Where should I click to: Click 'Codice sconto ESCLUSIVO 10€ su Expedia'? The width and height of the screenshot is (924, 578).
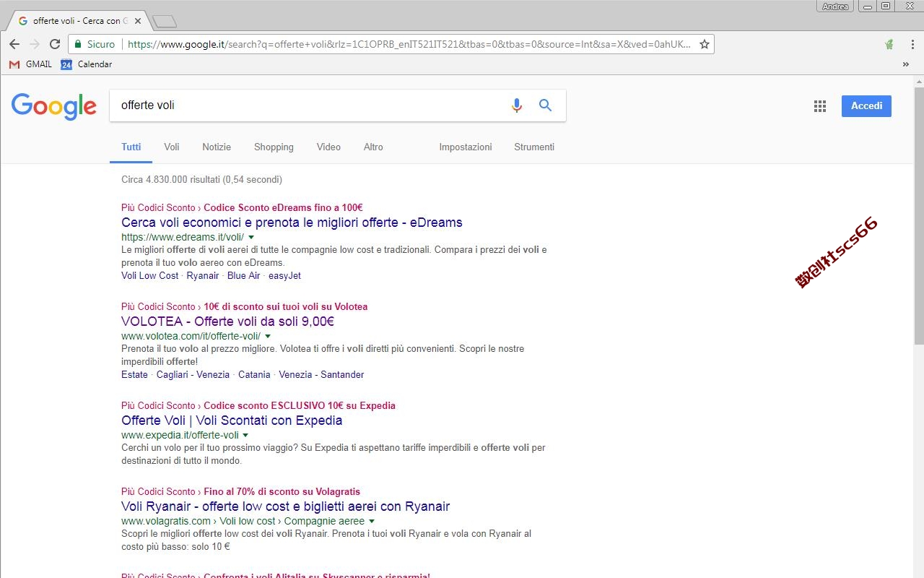coord(300,405)
